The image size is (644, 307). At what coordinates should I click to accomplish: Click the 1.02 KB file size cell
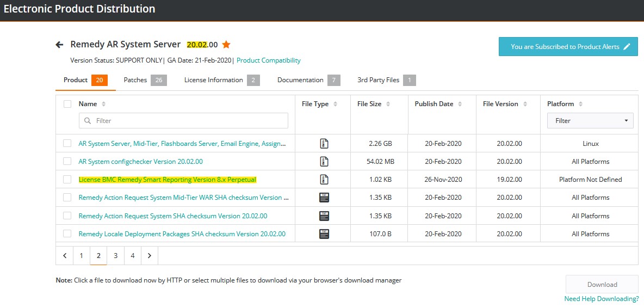click(x=380, y=180)
